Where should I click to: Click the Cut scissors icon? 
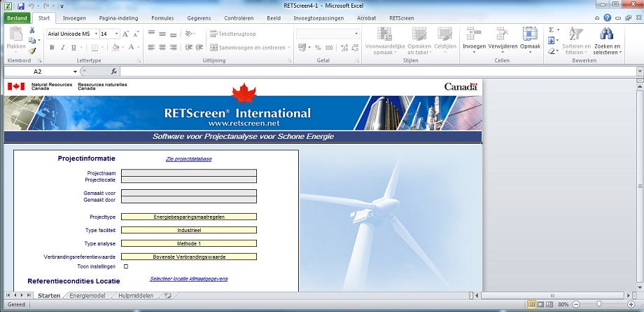point(32,30)
